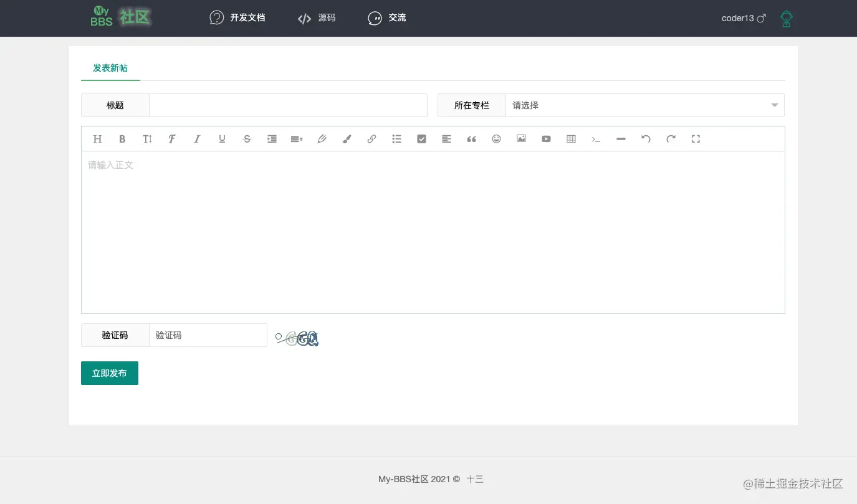
Task: Open the list tool
Action: pyautogui.click(x=396, y=139)
